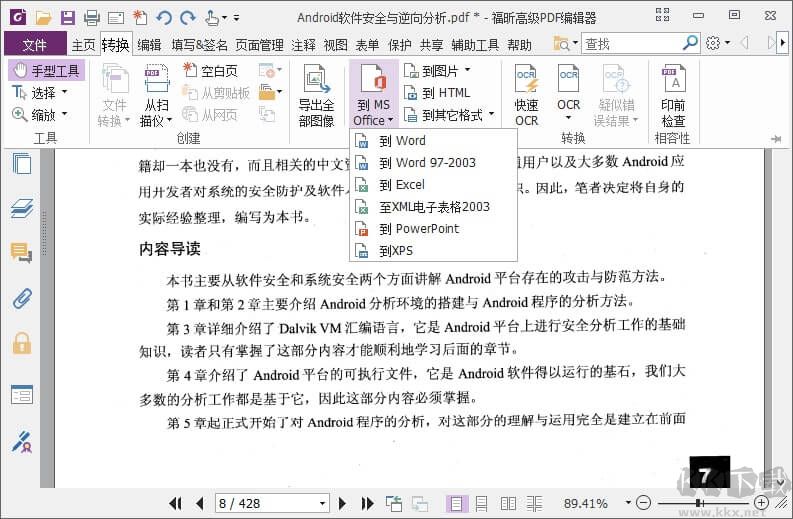Select the Hand tool (手型工具)
This screenshot has height=519, width=793.
(47, 70)
